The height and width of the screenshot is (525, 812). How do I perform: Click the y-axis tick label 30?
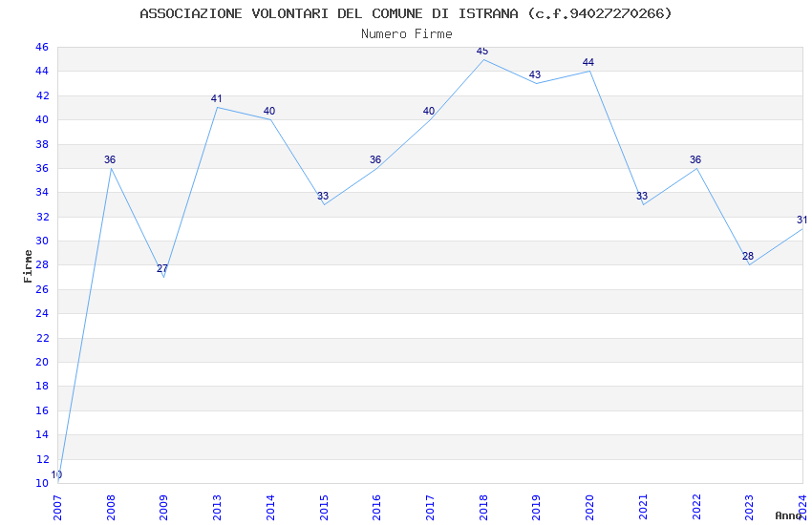(x=42, y=241)
